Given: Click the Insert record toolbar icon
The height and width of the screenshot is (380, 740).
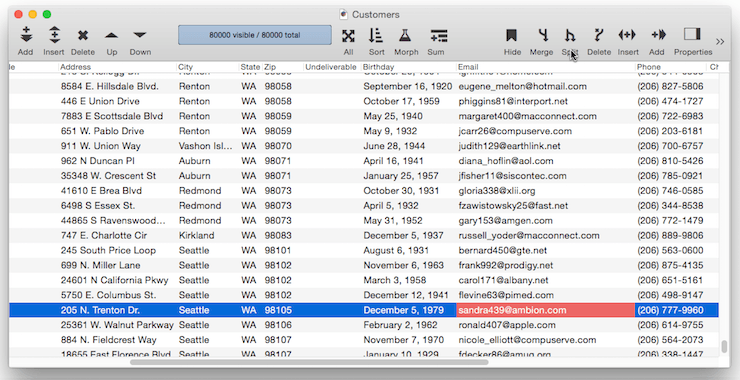Looking at the screenshot, I should (54, 35).
